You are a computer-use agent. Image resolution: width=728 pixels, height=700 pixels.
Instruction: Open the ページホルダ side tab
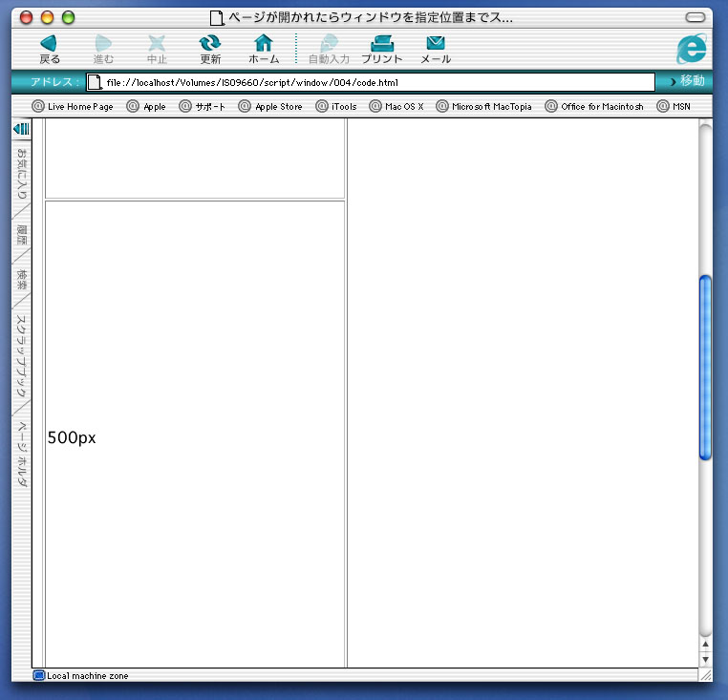(x=21, y=454)
